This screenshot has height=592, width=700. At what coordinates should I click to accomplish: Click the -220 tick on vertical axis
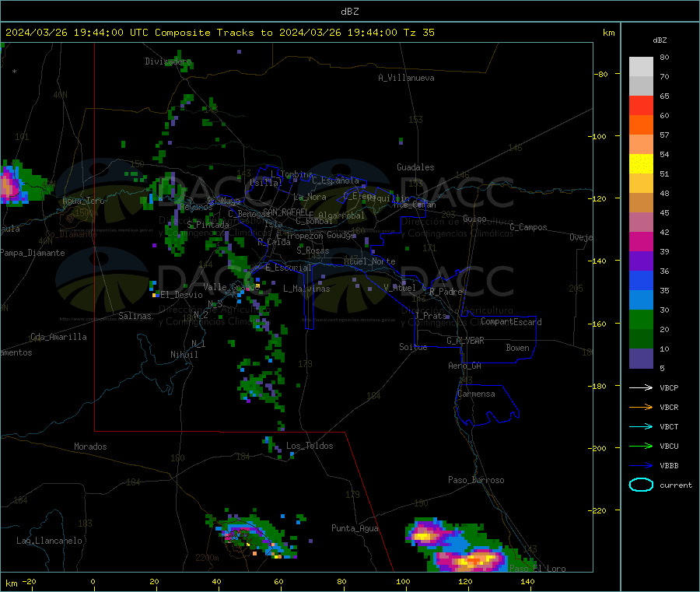(x=599, y=511)
